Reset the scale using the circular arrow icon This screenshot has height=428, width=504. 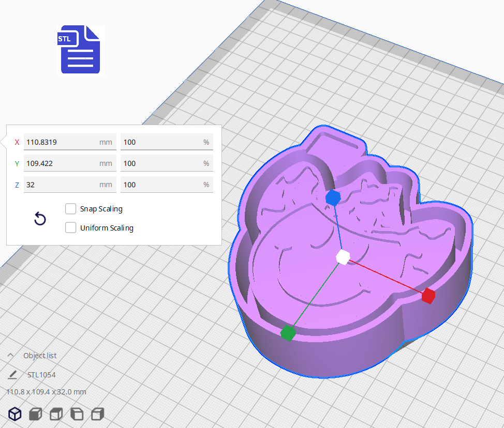(40, 219)
